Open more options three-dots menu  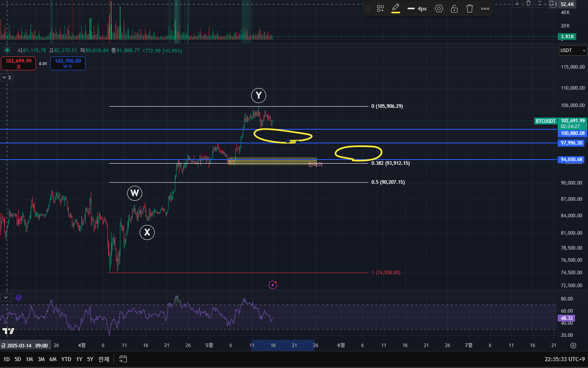coord(485,8)
